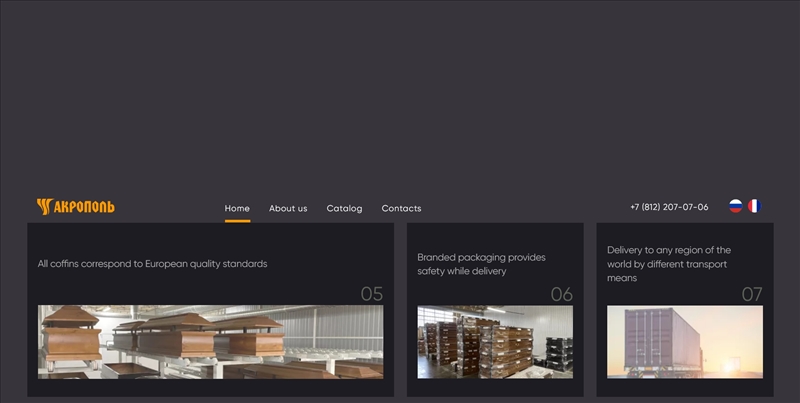This screenshot has width=800, height=403.
Task: Navigate to Contacts page
Action: point(402,208)
